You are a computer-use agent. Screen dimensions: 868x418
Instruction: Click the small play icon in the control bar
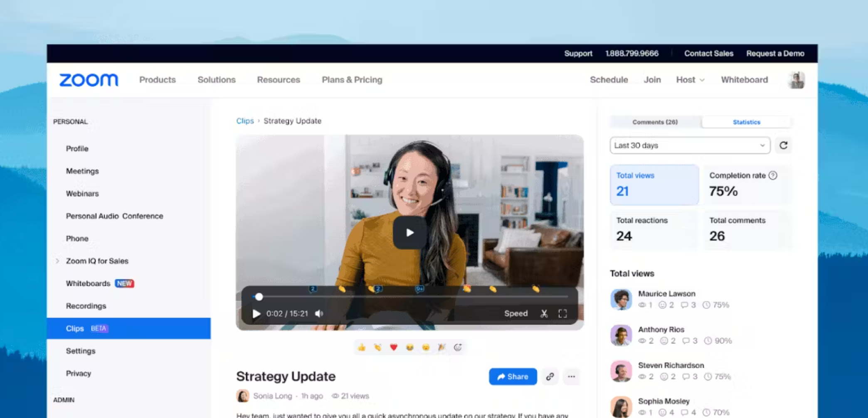[256, 314]
